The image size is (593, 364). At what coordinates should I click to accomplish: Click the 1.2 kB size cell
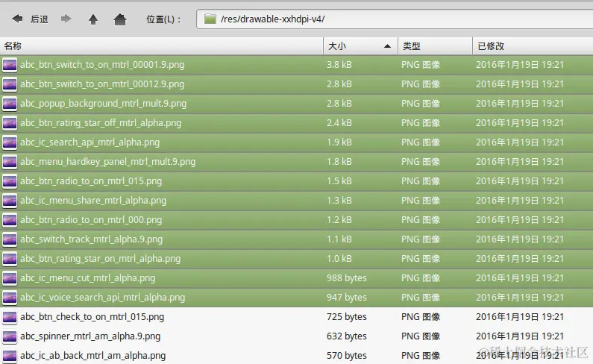339,220
